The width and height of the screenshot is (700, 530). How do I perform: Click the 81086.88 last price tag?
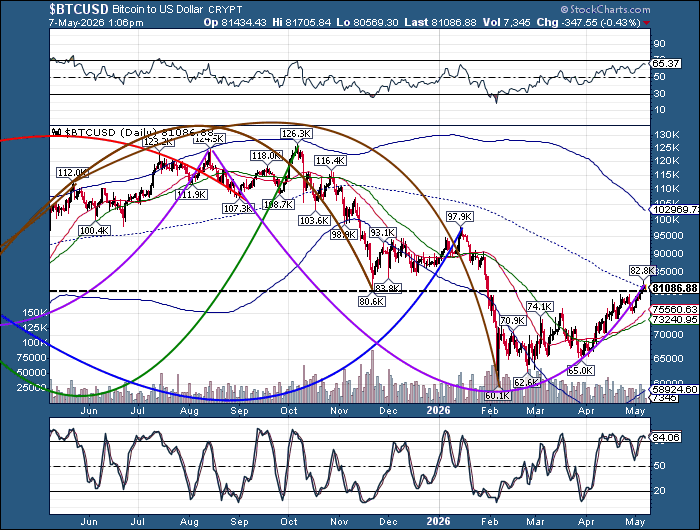point(674,288)
